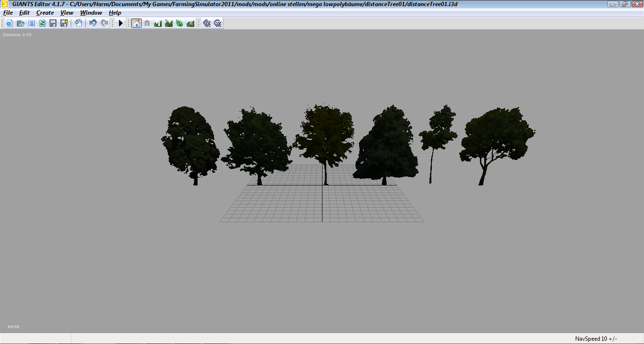Undo the last action
This screenshot has height=344, width=644.
93,23
